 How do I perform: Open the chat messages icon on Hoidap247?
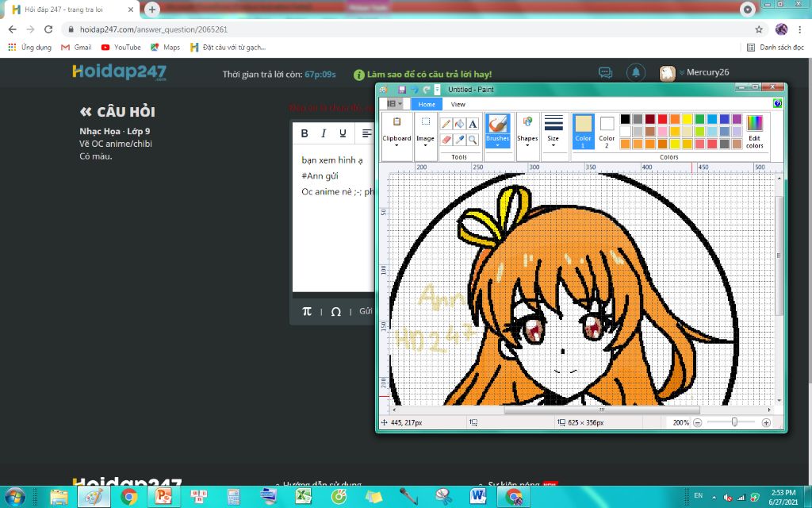[605, 72]
